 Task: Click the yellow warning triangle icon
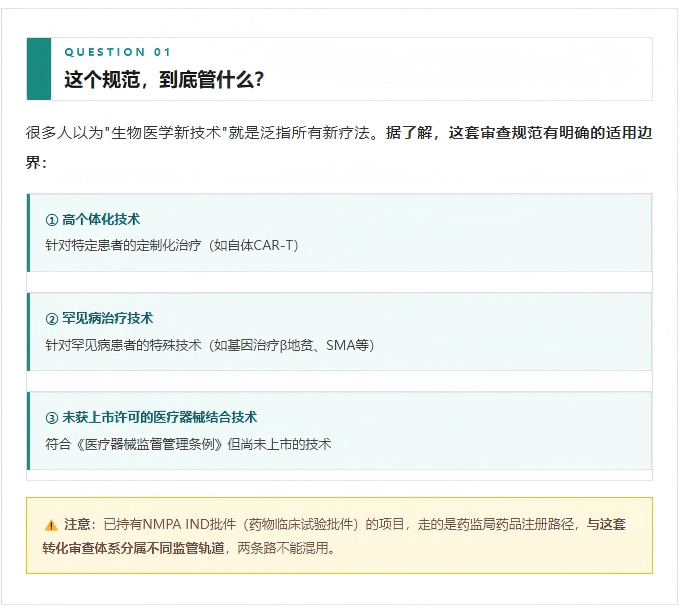pos(51,525)
